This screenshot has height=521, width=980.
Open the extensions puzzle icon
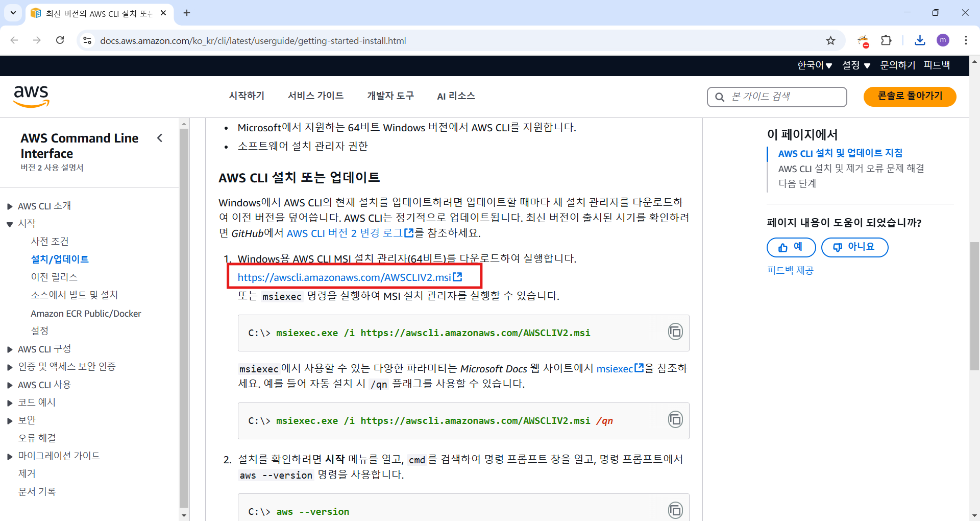click(886, 40)
